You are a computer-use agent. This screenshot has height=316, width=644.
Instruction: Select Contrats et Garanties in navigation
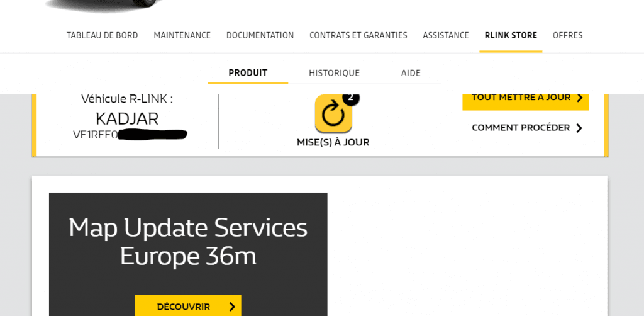click(x=358, y=35)
